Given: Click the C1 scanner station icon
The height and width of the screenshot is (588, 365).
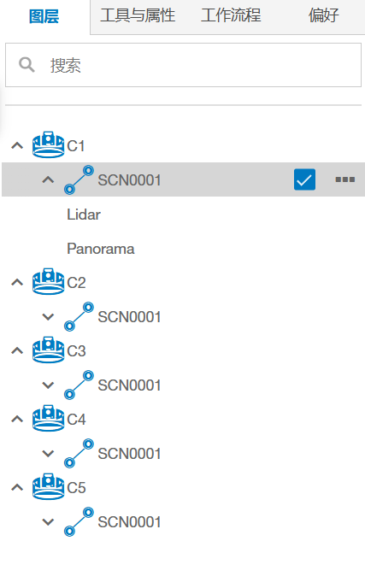Looking at the screenshot, I should (x=48, y=144).
